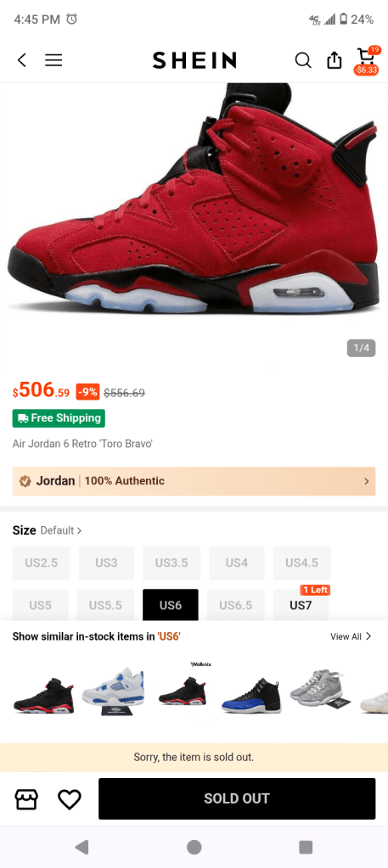
Task: Open the hamburger menu
Action: point(53,59)
